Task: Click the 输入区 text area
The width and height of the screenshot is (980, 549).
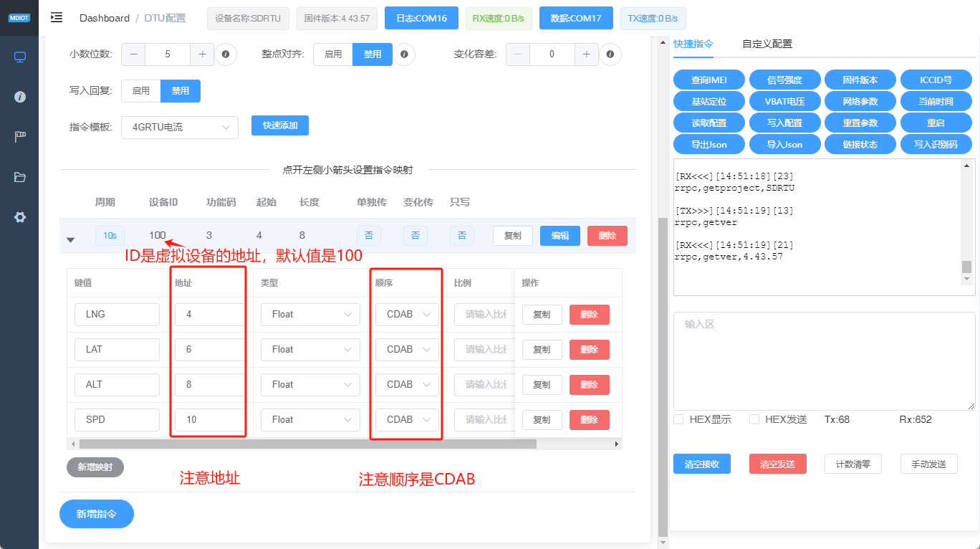Action: point(825,361)
